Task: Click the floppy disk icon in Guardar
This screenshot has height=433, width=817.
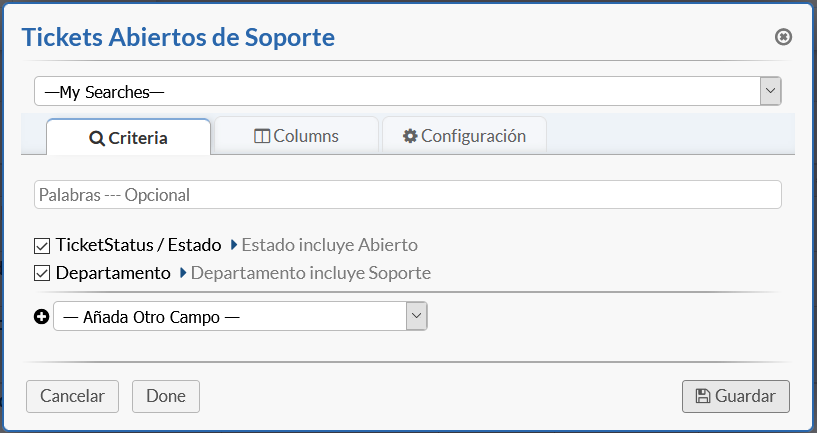Action: point(703,396)
